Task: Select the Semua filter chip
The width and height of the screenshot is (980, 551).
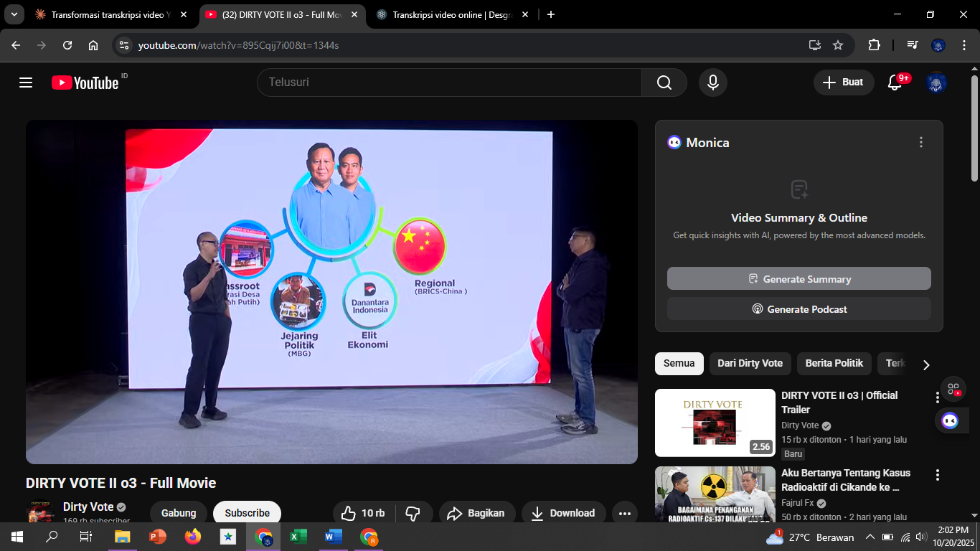Action: pos(679,364)
